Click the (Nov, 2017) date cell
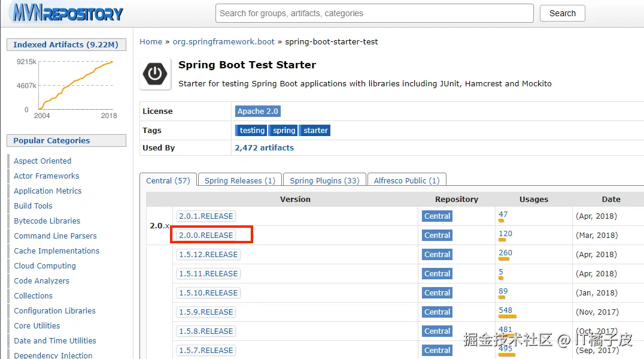 [597, 312]
